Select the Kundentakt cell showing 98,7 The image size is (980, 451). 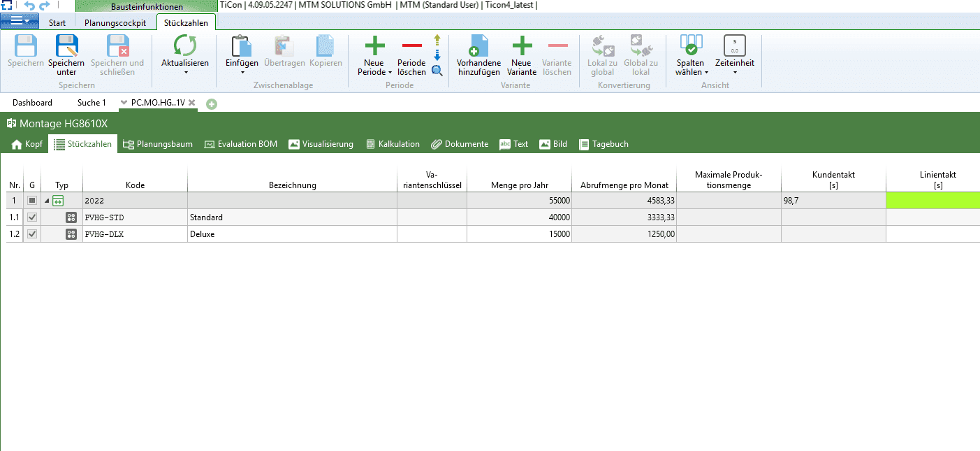coord(833,201)
